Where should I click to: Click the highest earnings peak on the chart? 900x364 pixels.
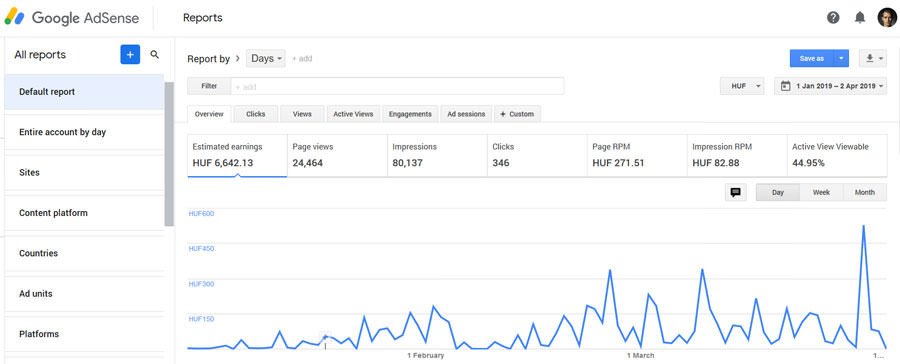coord(863,226)
